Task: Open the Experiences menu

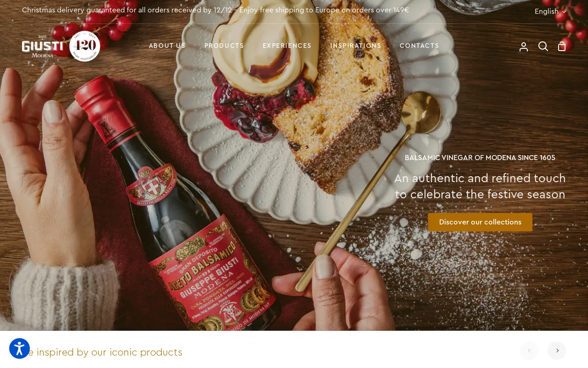Action: (x=287, y=46)
